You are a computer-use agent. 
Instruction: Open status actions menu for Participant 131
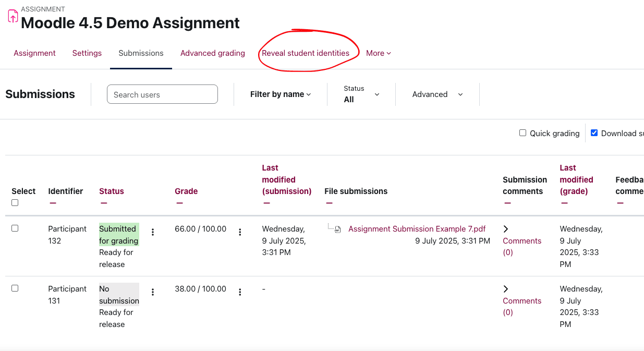153,292
